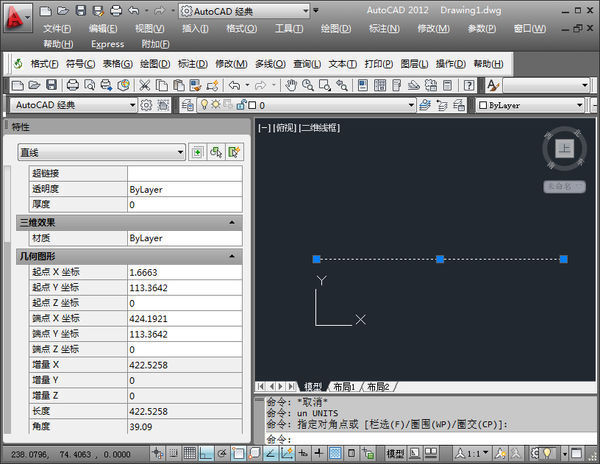Collapse the 三维效果 section

pos(233,222)
